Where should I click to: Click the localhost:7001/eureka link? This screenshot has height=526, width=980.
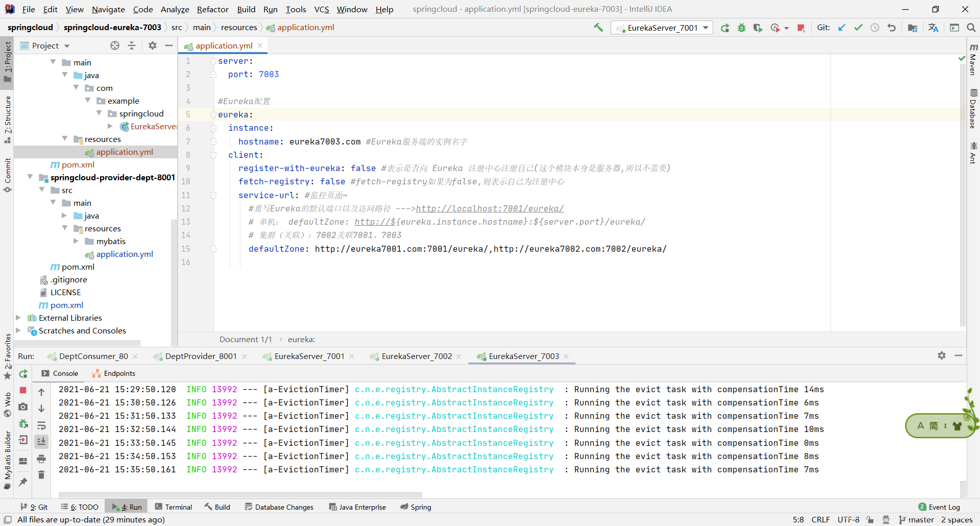pos(489,208)
